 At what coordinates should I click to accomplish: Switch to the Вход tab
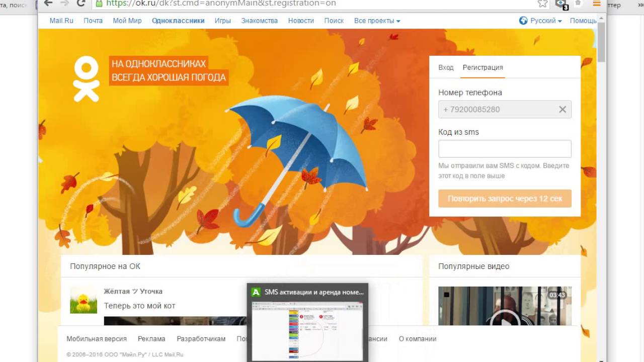coord(446,67)
